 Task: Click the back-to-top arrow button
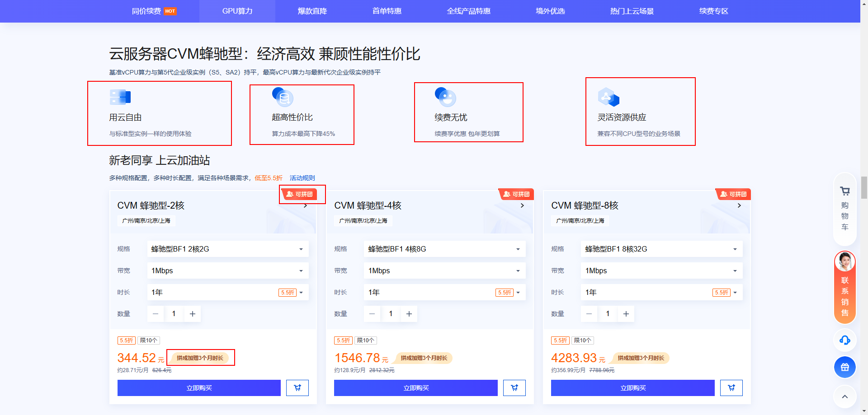(845, 397)
